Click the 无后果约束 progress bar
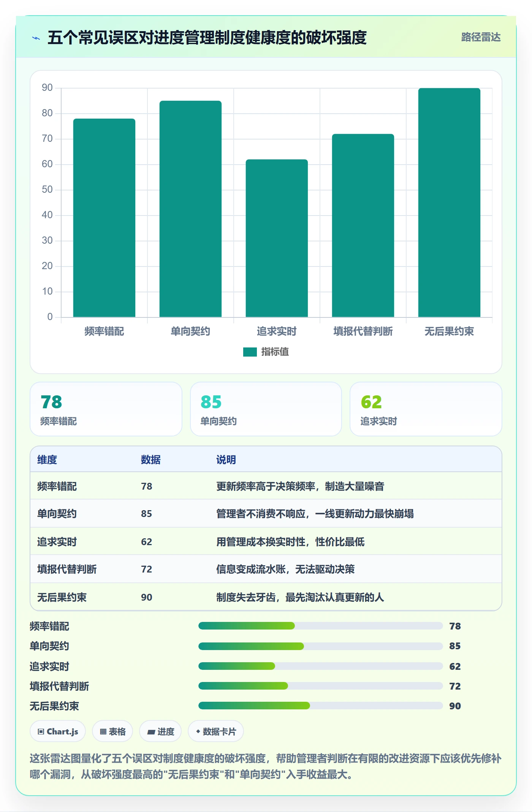Image resolution: width=532 pixels, height=812 pixels. 321,706
